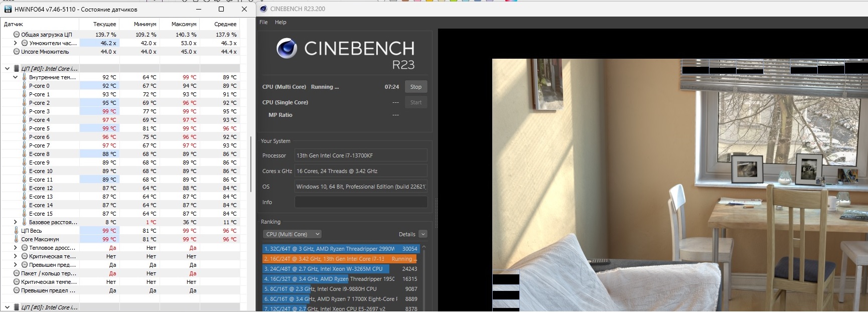Click the thermometer icon for P-core 1
The width and height of the screenshot is (868, 325).
click(24, 94)
